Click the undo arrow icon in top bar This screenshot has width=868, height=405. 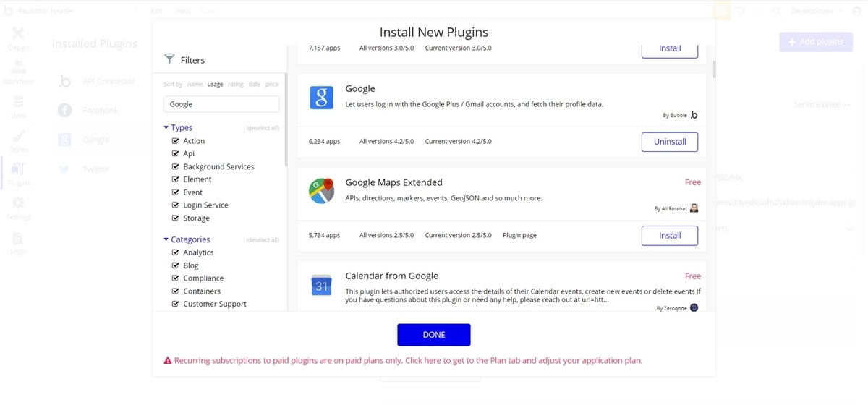(x=741, y=11)
